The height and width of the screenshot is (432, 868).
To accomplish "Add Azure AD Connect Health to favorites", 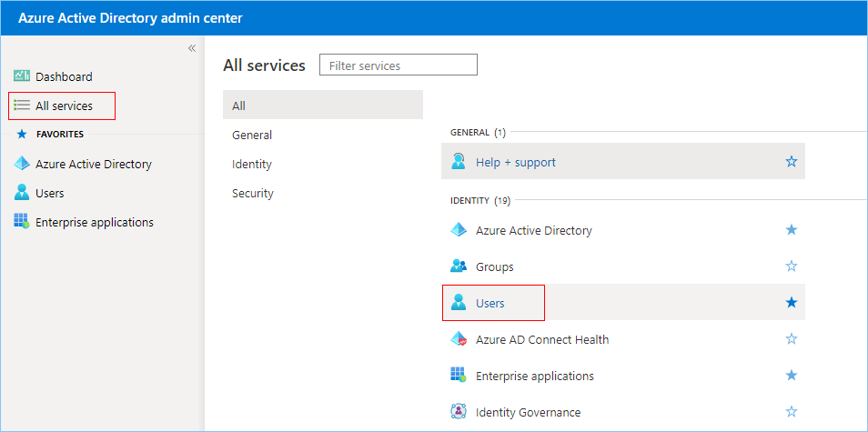I will pos(792,339).
